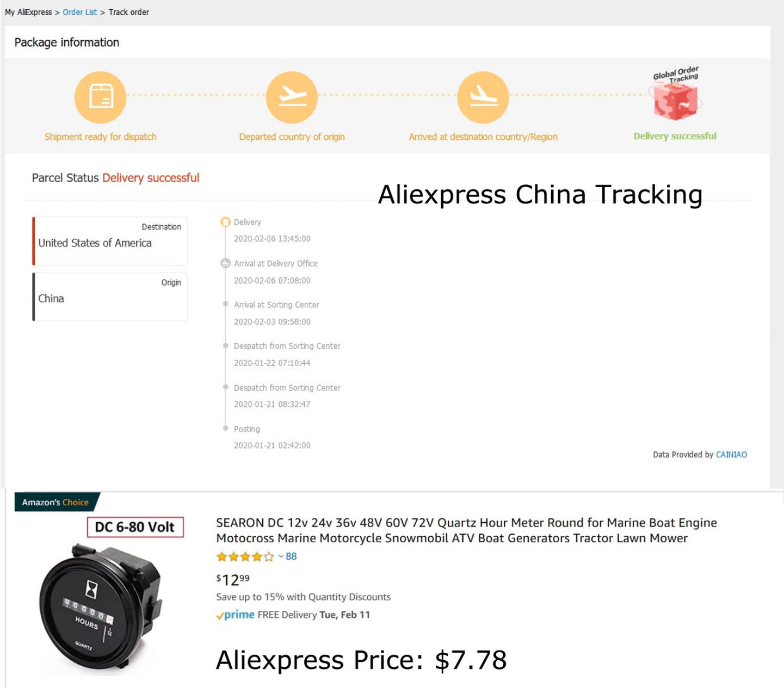Click the Shipment ready for dispatch package icon
The width and height of the screenshot is (784, 688).
coord(100,97)
